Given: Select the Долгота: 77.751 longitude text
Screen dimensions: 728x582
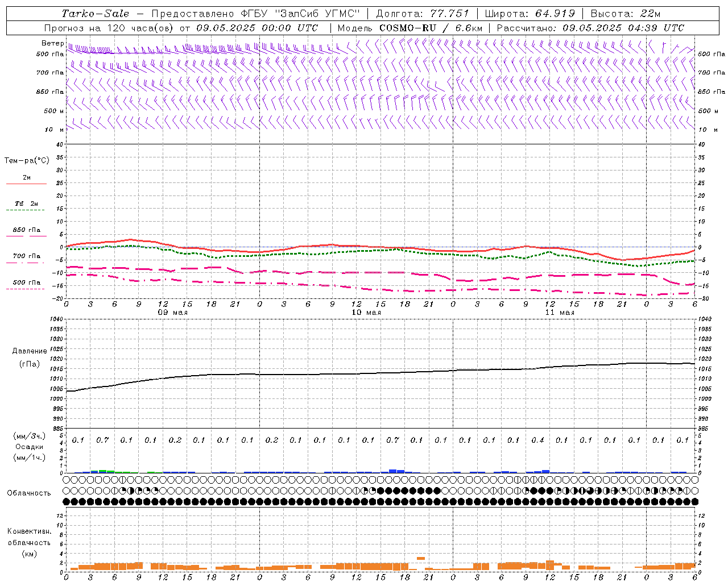Looking at the screenshot, I should (x=423, y=14).
